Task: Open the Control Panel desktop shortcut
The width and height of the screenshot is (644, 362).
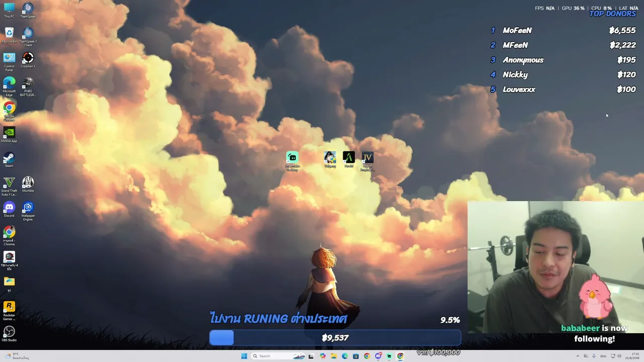Action: click(9, 61)
